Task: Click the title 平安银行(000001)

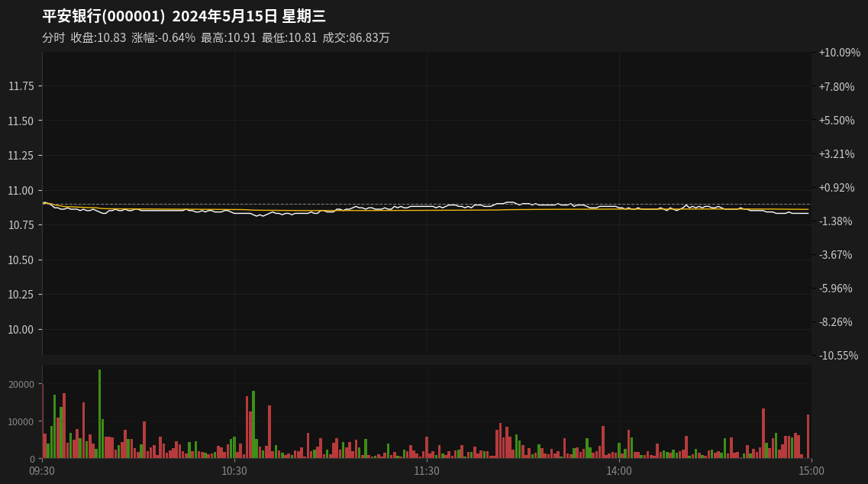Action: tap(104, 16)
